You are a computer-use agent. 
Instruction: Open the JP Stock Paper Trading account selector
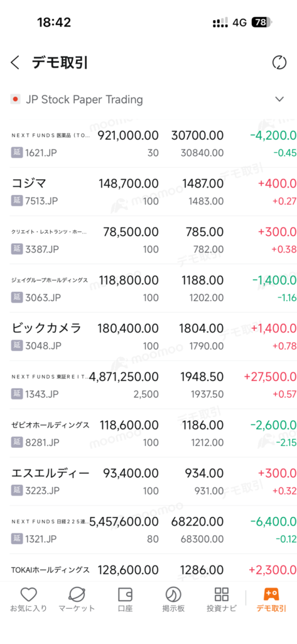click(148, 99)
